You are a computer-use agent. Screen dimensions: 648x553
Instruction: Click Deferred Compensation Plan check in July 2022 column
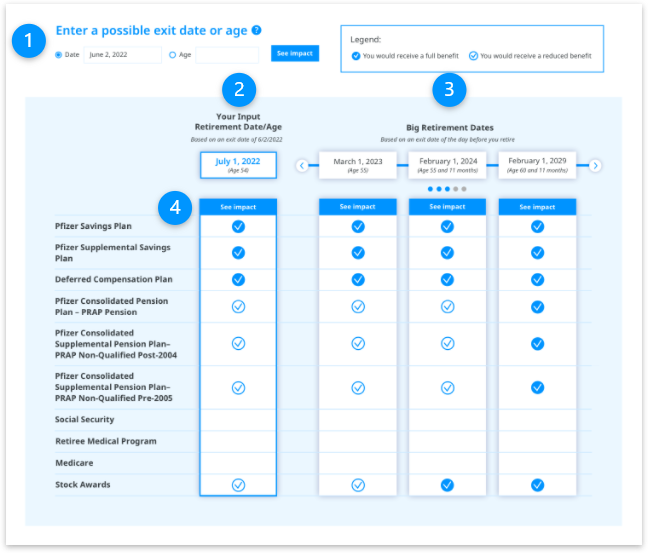coord(238,280)
